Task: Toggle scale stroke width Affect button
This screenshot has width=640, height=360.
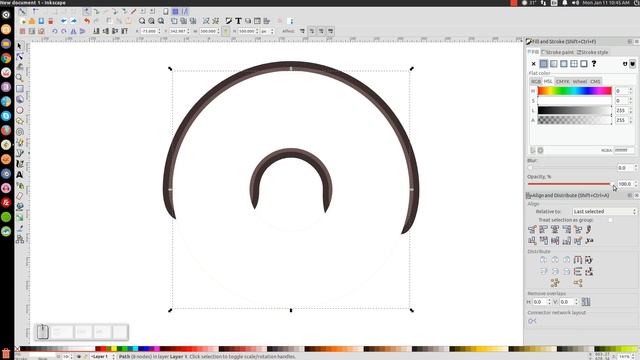Action: (x=302, y=31)
